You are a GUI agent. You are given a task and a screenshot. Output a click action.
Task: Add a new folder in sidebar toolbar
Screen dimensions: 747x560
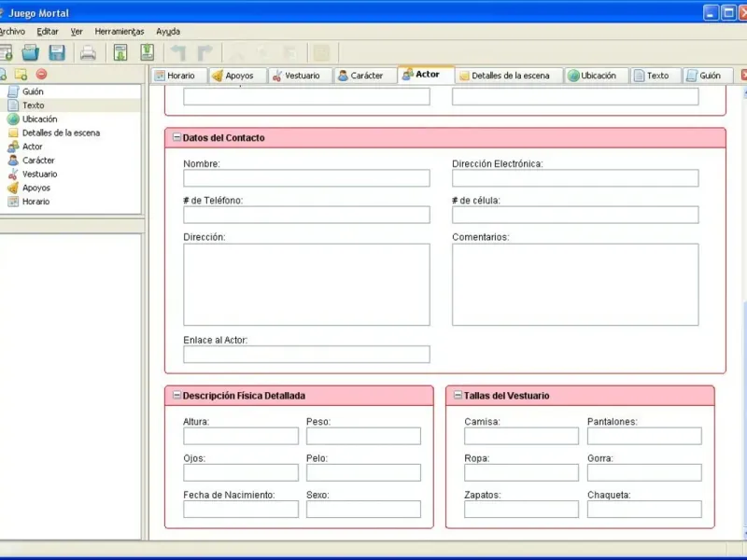21,75
